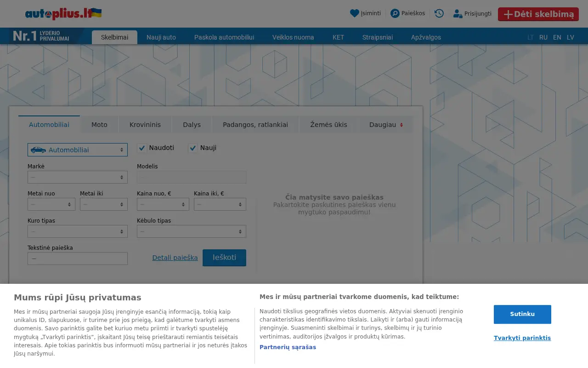
Task: Go to Veiklos nuoma section
Action: click(293, 37)
